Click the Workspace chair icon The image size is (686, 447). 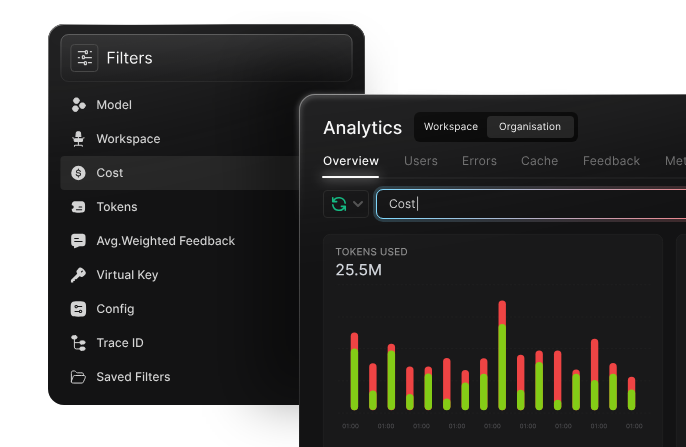(78, 139)
